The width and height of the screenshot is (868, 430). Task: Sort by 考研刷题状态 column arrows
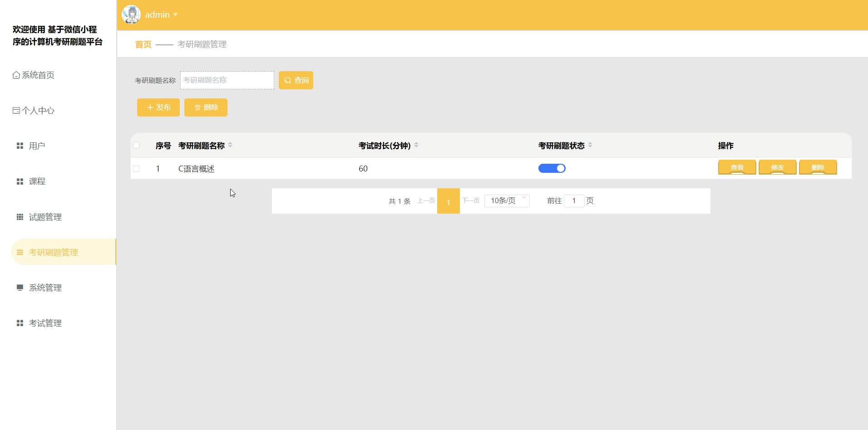pos(590,145)
